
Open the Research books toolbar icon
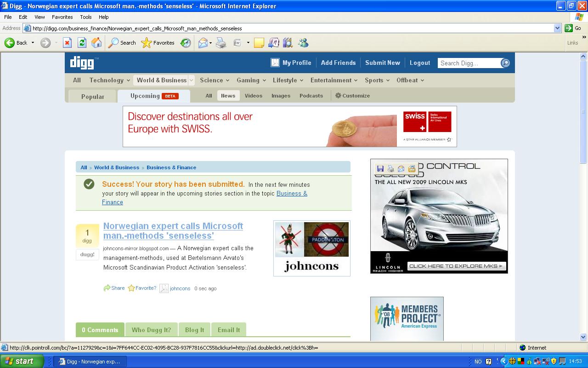pos(288,43)
